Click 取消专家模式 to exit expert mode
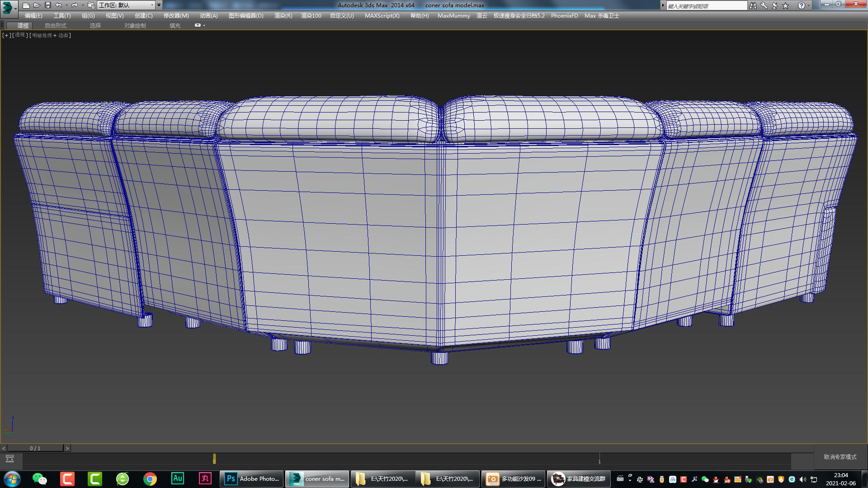The width and height of the screenshot is (868, 488). [x=840, y=457]
